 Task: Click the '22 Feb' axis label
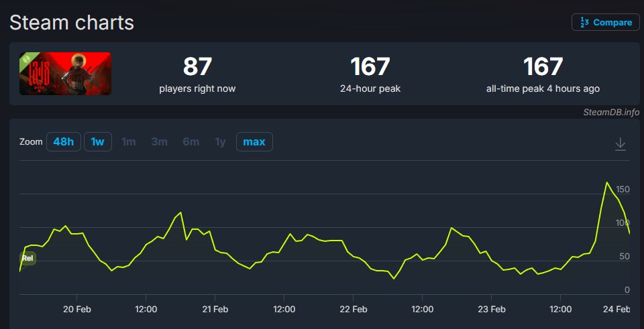click(x=354, y=310)
